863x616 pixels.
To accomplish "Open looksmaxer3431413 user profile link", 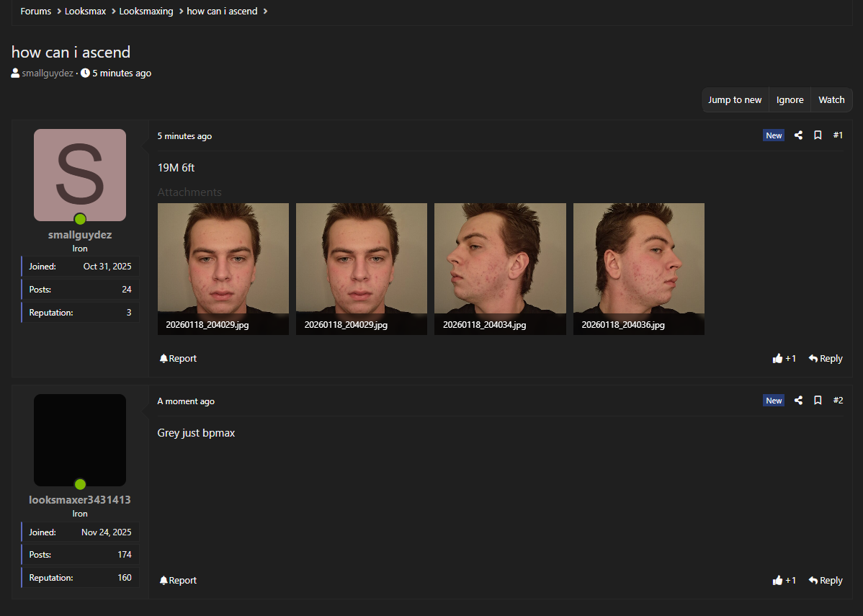I will point(80,500).
